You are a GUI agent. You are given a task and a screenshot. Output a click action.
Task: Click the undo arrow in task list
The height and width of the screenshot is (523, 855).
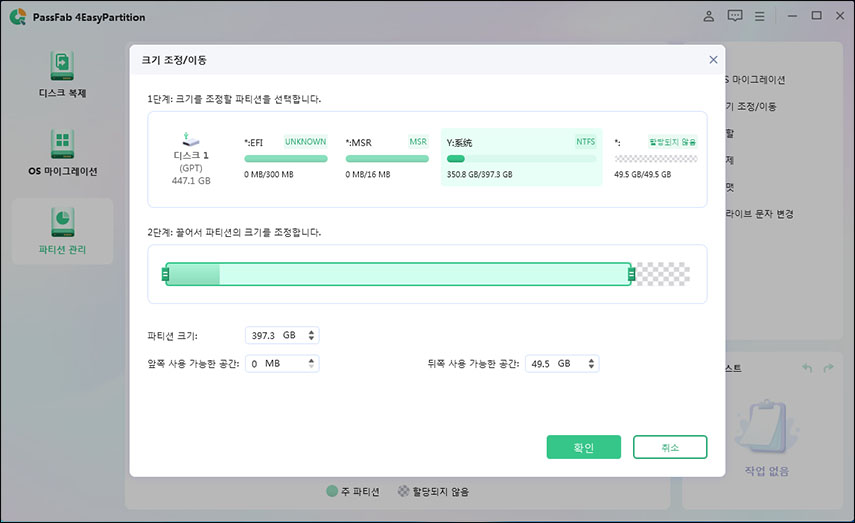click(x=808, y=368)
